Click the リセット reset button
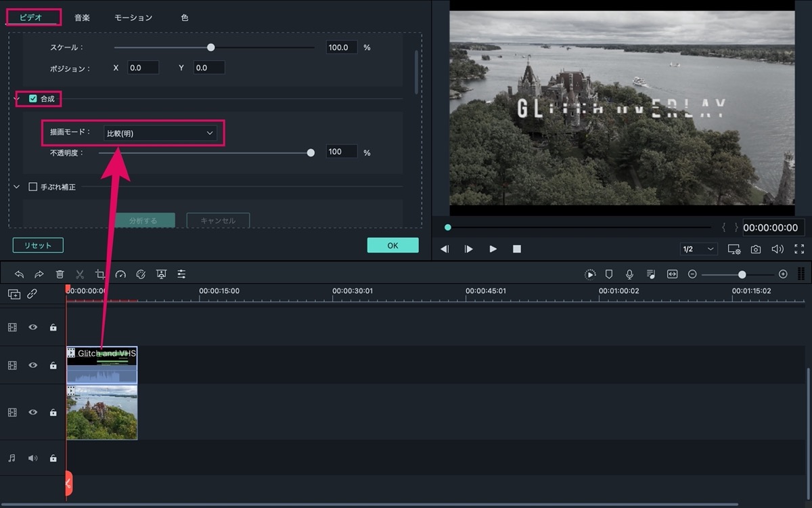 pos(38,245)
